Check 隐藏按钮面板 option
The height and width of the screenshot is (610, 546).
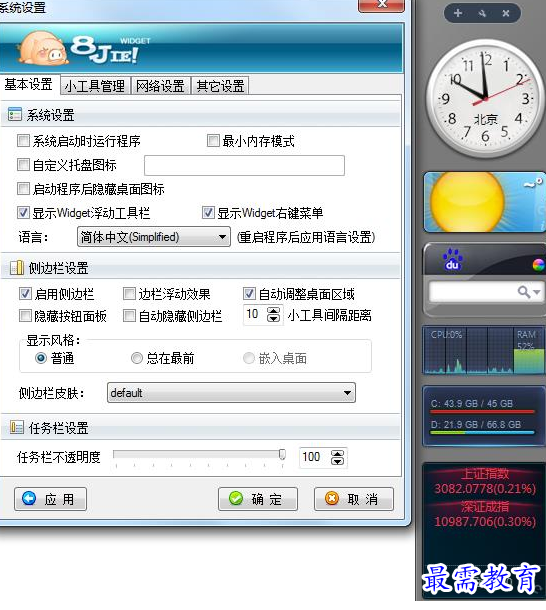pos(25,316)
